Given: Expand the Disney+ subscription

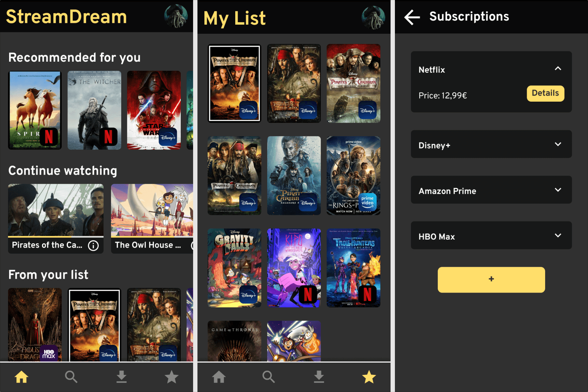Looking at the screenshot, I should point(558,144).
